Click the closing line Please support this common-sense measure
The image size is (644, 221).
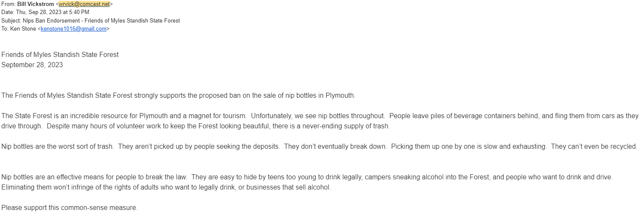(x=69, y=208)
